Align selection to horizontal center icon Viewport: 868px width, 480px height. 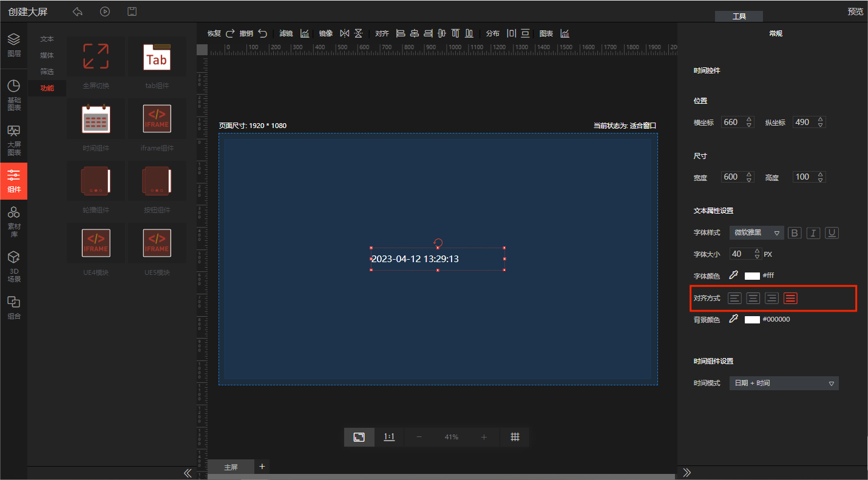(415, 33)
